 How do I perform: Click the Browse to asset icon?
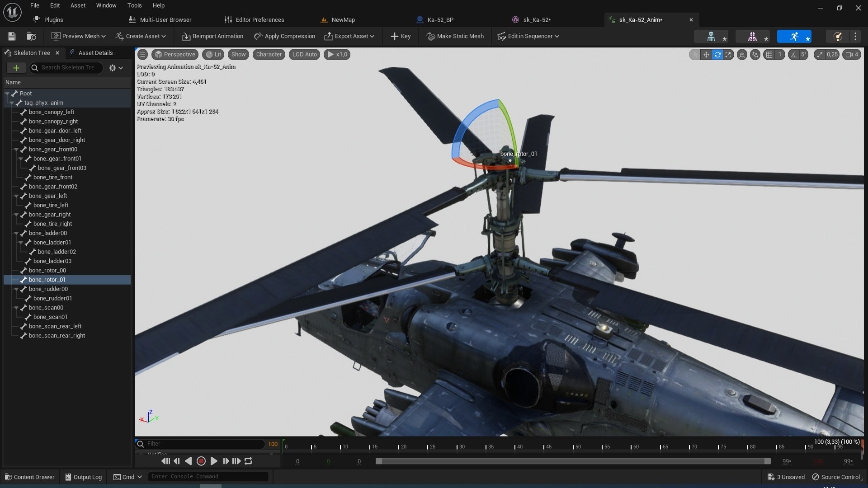(x=31, y=36)
